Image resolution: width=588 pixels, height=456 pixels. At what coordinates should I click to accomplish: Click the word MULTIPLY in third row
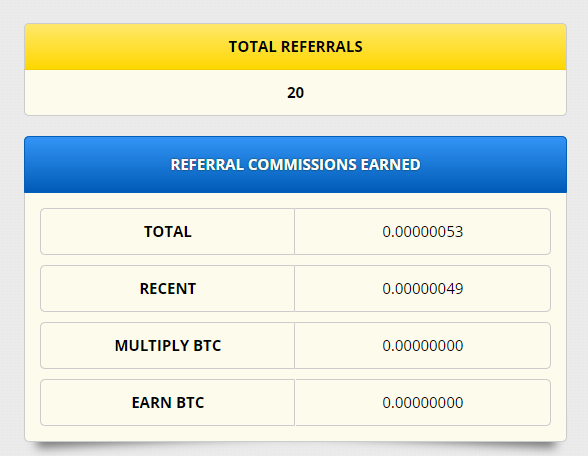[152, 346]
